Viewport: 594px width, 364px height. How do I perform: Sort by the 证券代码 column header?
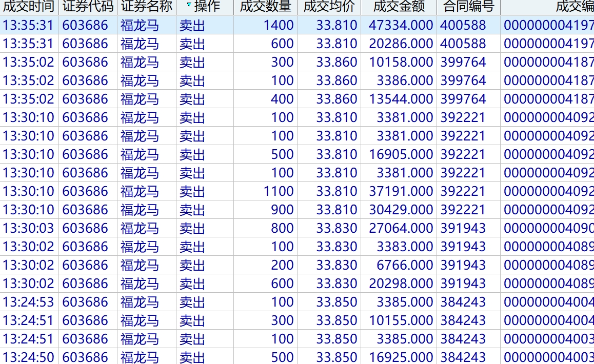[88, 6]
